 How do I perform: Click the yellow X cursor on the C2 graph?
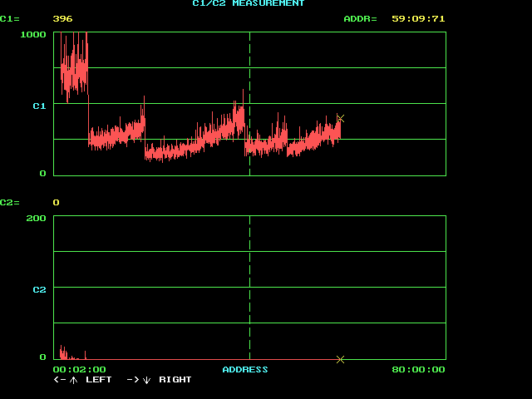[x=340, y=359]
